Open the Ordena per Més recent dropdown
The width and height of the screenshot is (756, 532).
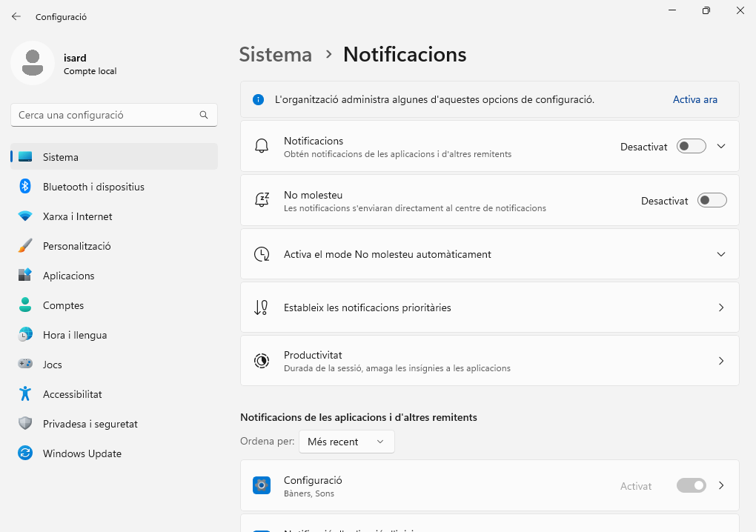(x=346, y=442)
